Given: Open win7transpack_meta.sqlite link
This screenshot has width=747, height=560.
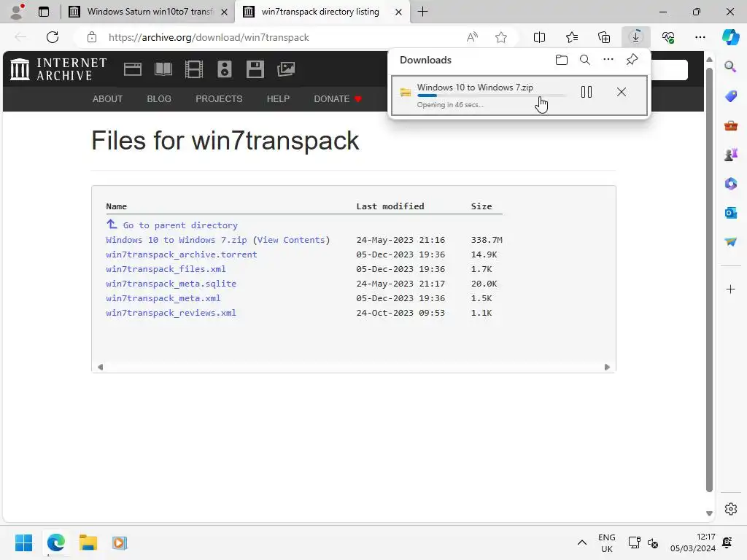Looking at the screenshot, I should (x=171, y=284).
